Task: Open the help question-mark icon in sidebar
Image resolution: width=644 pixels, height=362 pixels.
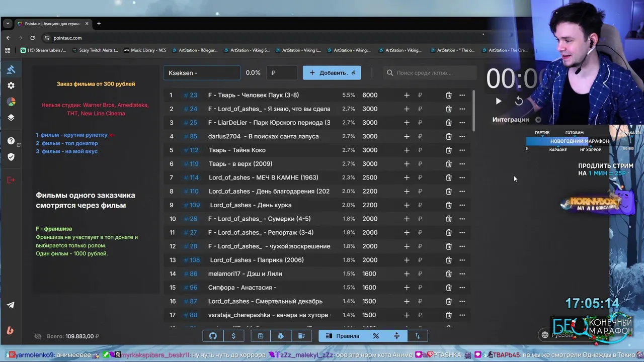Action: 11,141
